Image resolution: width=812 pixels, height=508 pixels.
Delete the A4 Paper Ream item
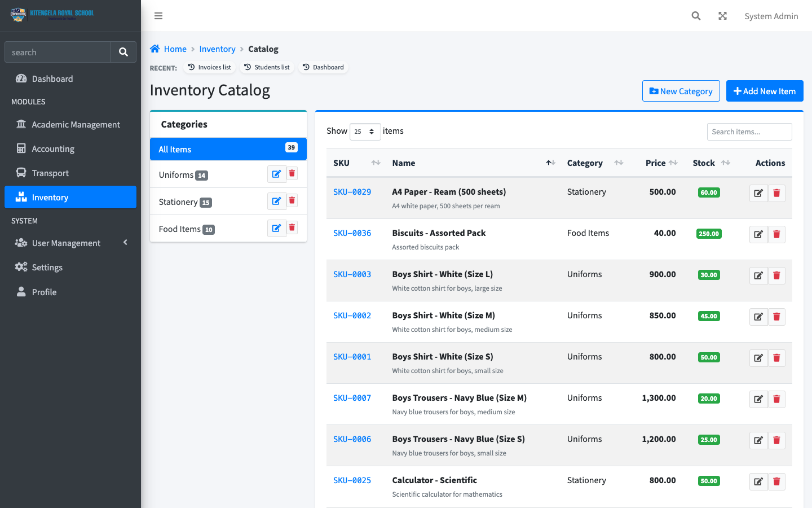coord(776,193)
